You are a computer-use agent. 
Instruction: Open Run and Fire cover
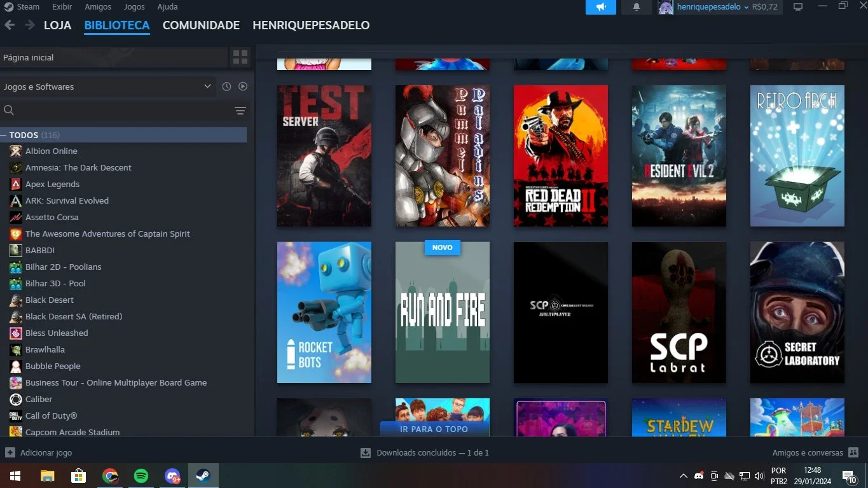(443, 312)
